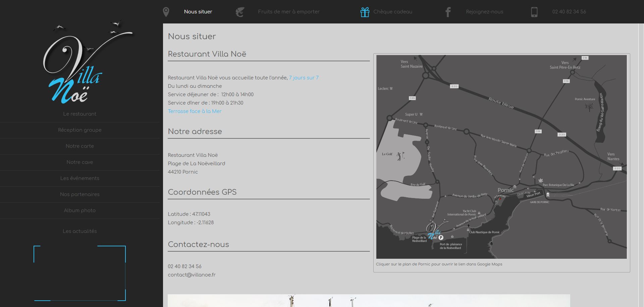
Task: Open the Rejoignez-nous Facebook link
Action: pyautogui.click(x=484, y=12)
